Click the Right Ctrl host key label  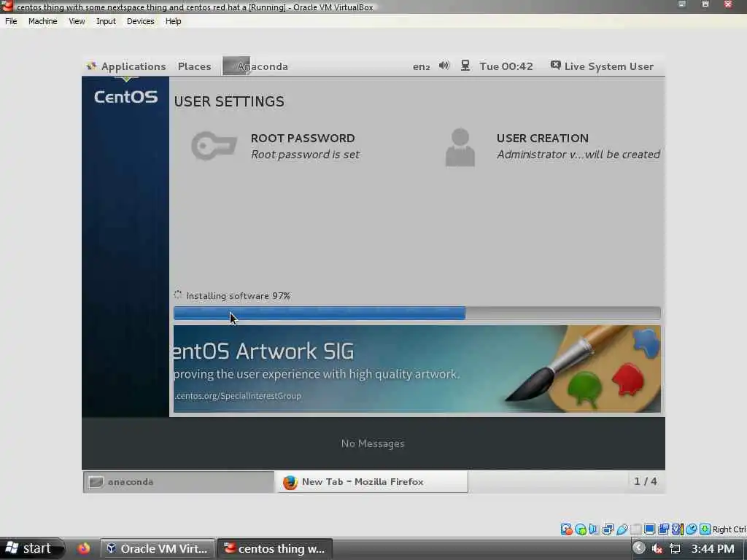pyautogui.click(x=729, y=529)
